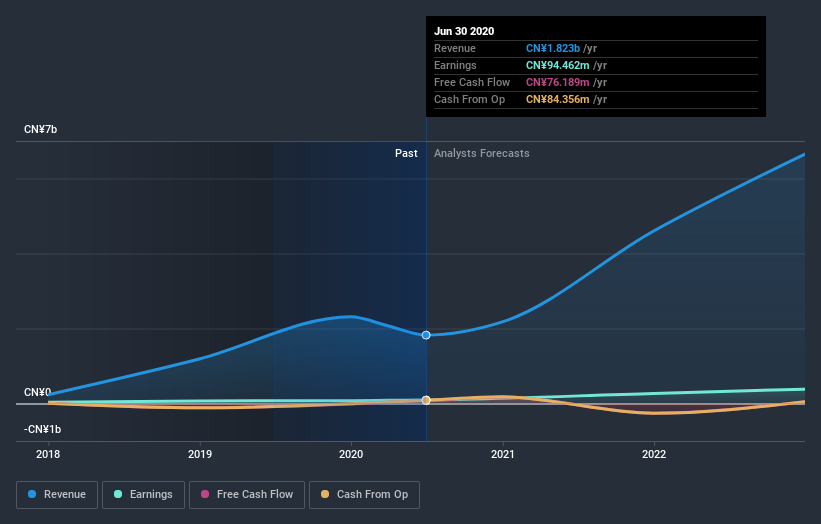Click the Past section label

406,153
